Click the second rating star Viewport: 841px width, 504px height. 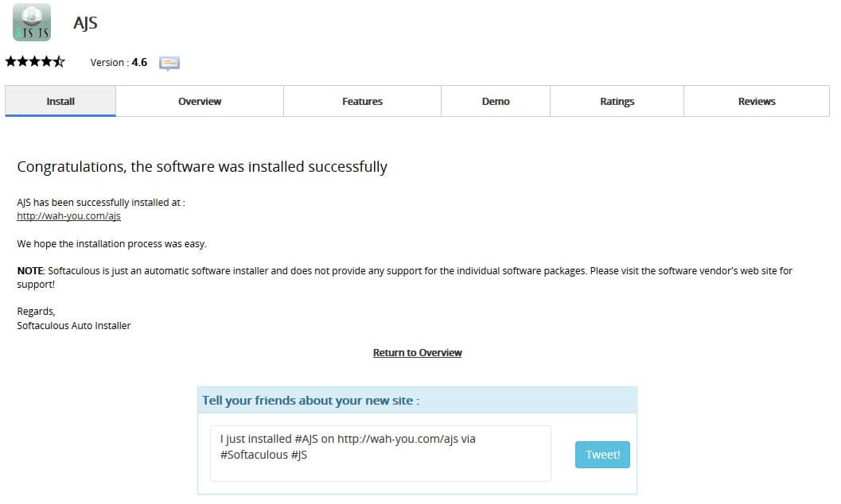[x=23, y=62]
